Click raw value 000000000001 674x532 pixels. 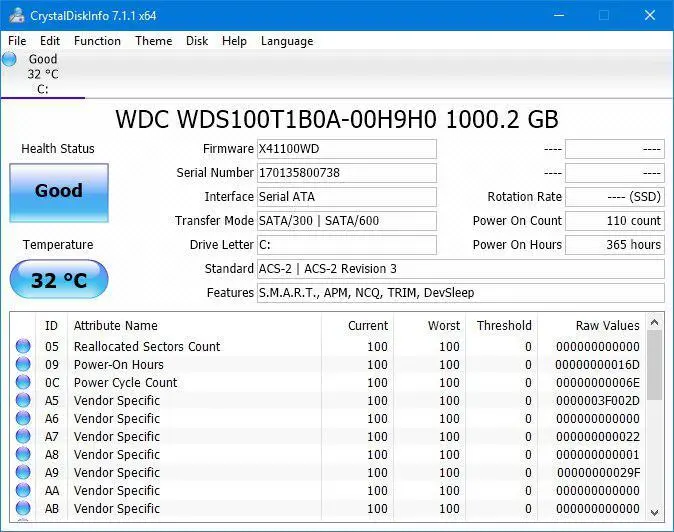click(597, 455)
